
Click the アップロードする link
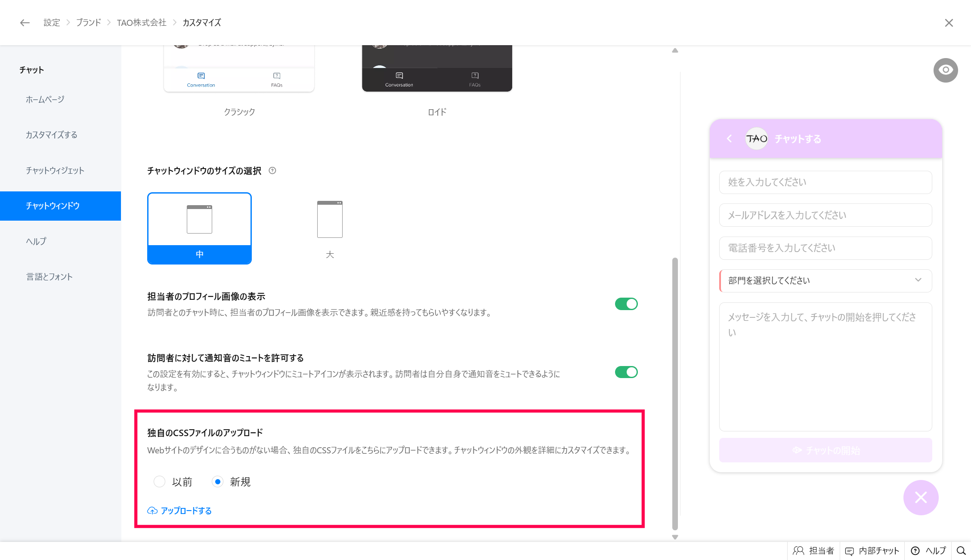point(180,511)
